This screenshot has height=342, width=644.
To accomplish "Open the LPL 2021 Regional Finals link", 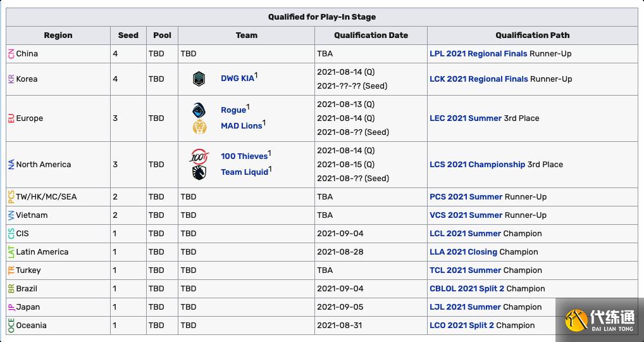I will tap(478, 54).
